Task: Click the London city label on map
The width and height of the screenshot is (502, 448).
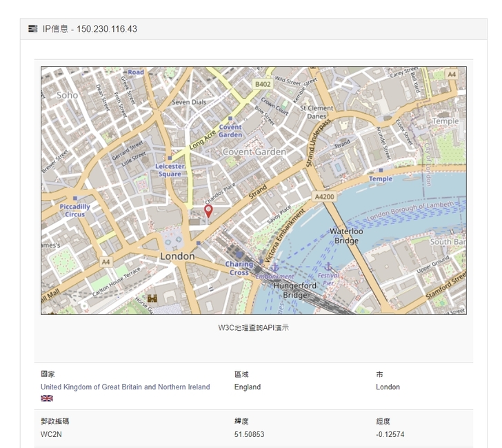Action: click(177, 256)
